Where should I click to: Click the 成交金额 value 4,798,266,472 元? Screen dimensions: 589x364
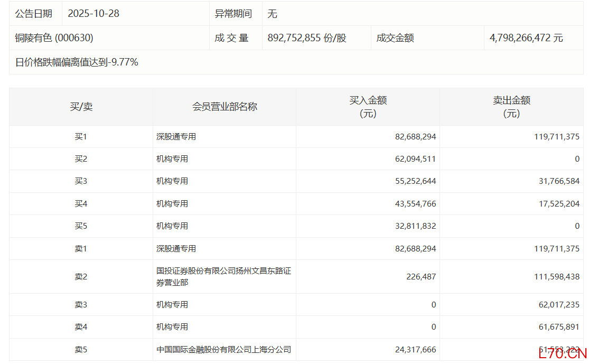526,38
